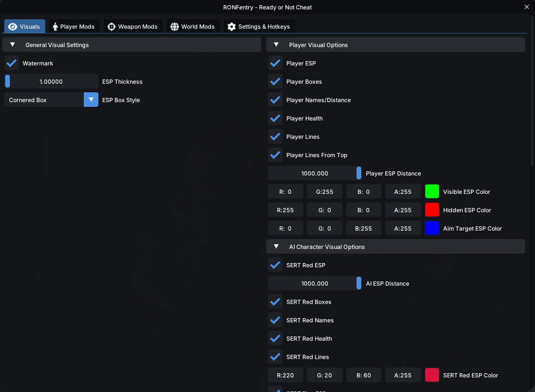Open the ESP Box Style dropdown arrow

(x=91, y=100)
